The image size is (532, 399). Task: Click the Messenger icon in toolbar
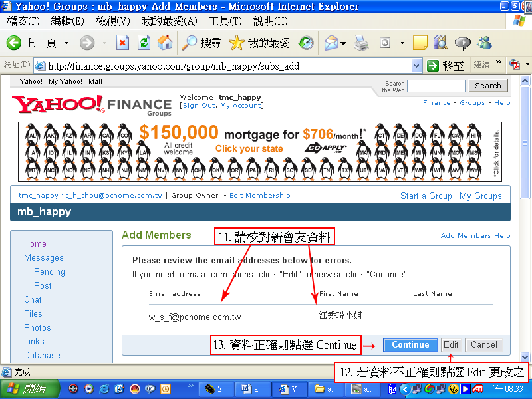pyautogui.click(x=484, y=43)
